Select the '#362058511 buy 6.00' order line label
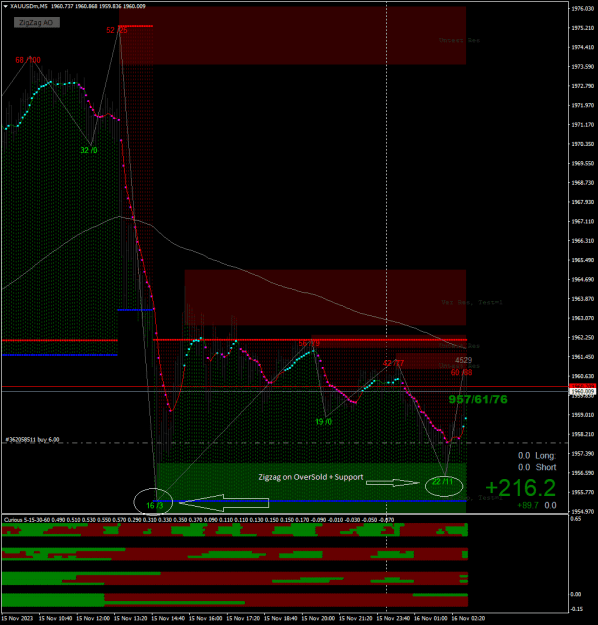598x625 pixels. [32, 440]
